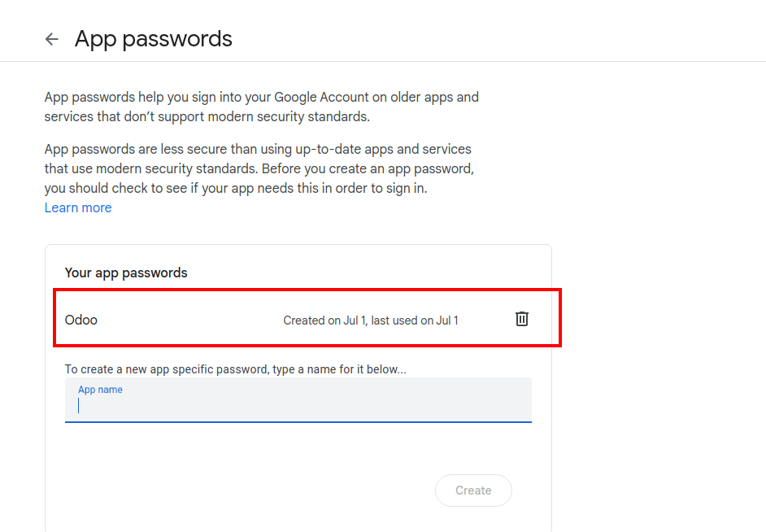The width and height of the screenshot is (766, 532).
Task: Click the empty area left of the Create button
Action: pos(244,491)
